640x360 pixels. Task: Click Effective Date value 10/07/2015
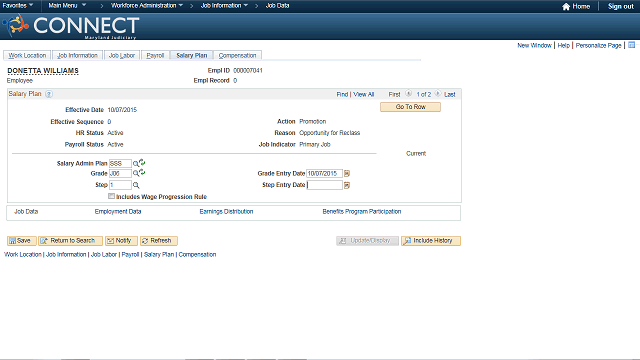[x=122, y=110]
